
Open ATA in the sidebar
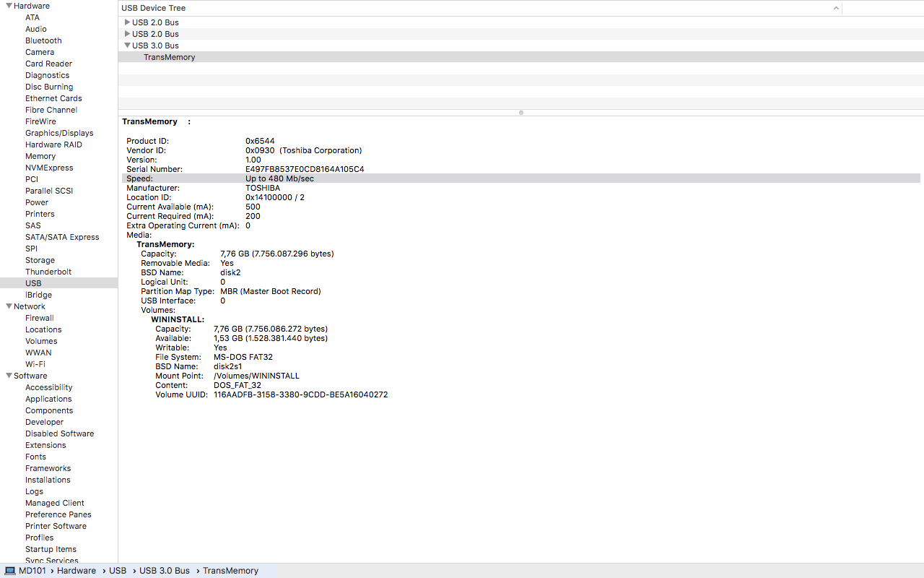click(x=32, y=17)
